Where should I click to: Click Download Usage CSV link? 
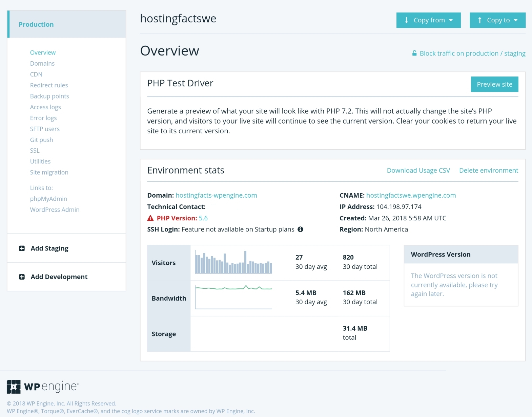click(x=418, y=171)
